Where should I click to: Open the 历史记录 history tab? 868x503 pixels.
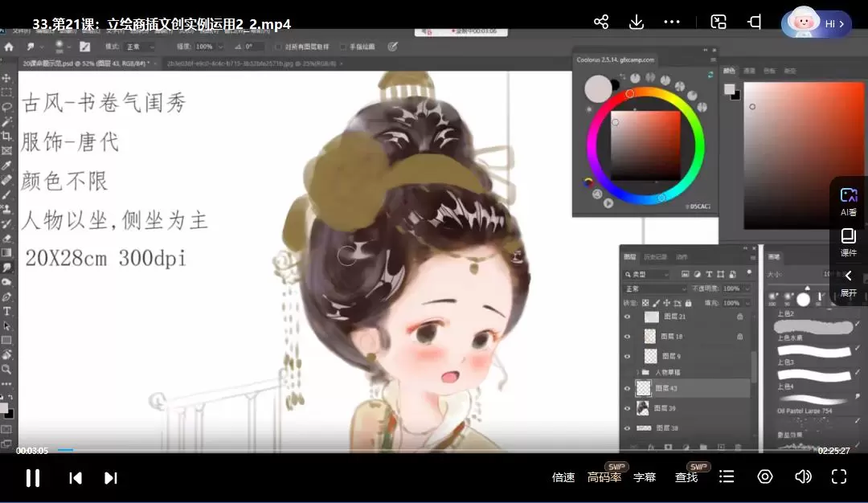click(656, 257)
